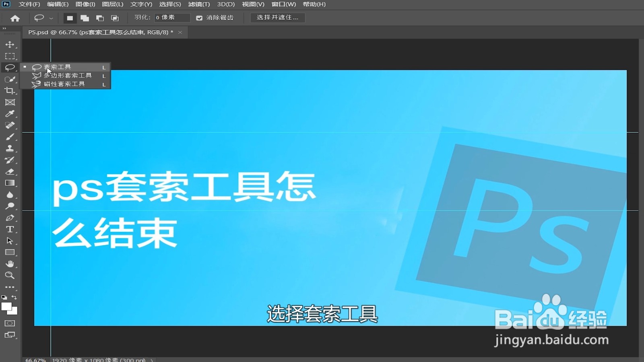This screenshot has height=362, width=644.
Task: Open the 图层(L) menu
Action: (x=113, y=4)
